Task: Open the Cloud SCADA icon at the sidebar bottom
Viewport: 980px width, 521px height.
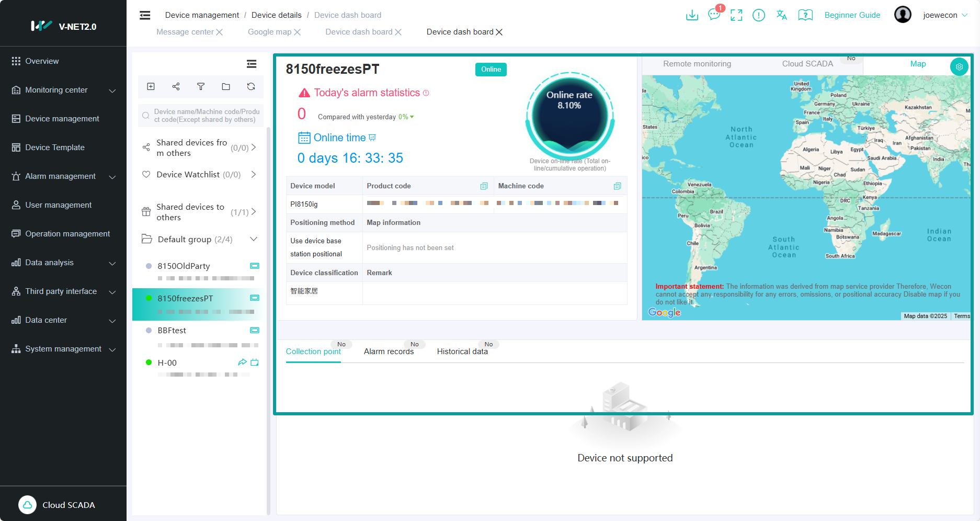Action: pos(28,505)
